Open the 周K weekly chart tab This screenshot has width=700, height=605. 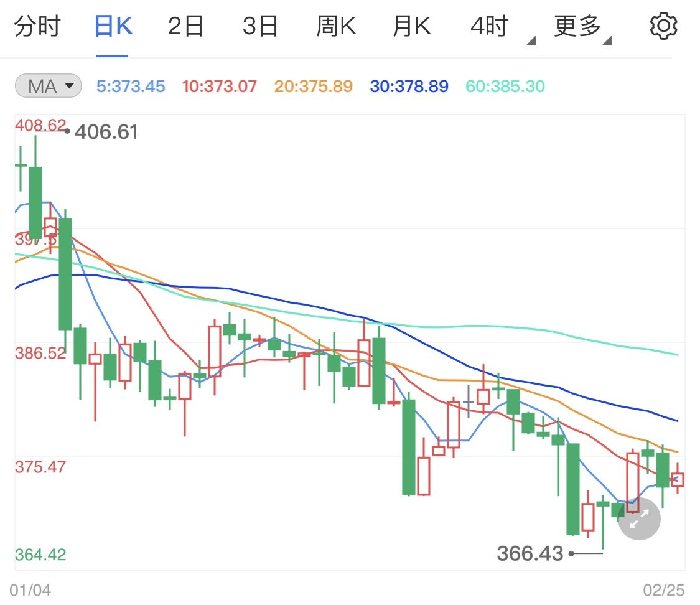pyautogui.click(x=336, y=26)
